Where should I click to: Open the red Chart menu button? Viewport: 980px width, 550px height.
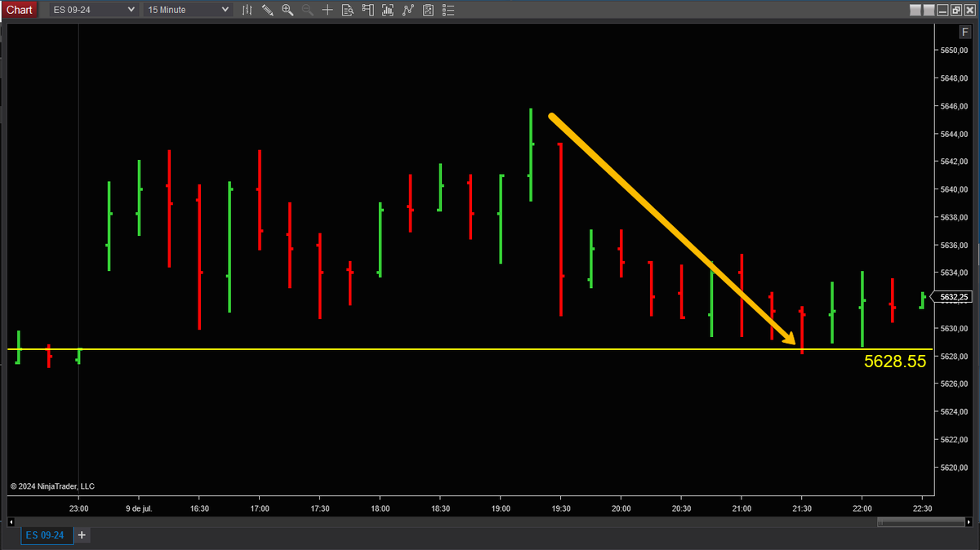(x=20, y=10)
